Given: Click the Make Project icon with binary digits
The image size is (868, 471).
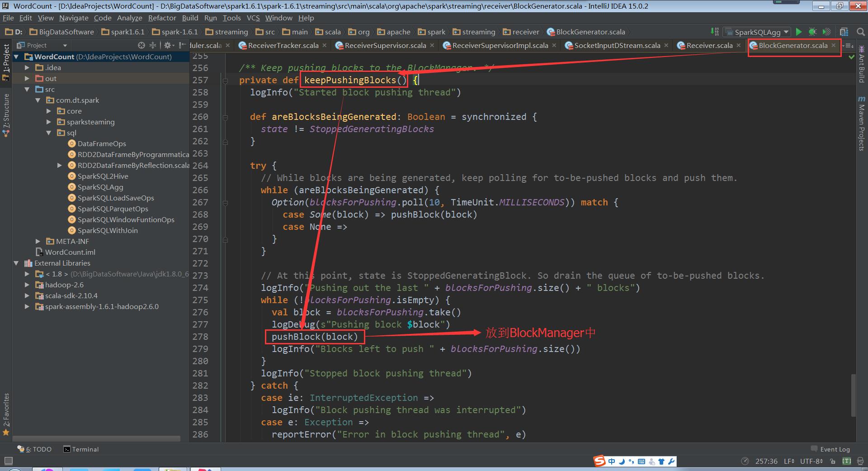Looking at the screenshot, I should point(715,32).
